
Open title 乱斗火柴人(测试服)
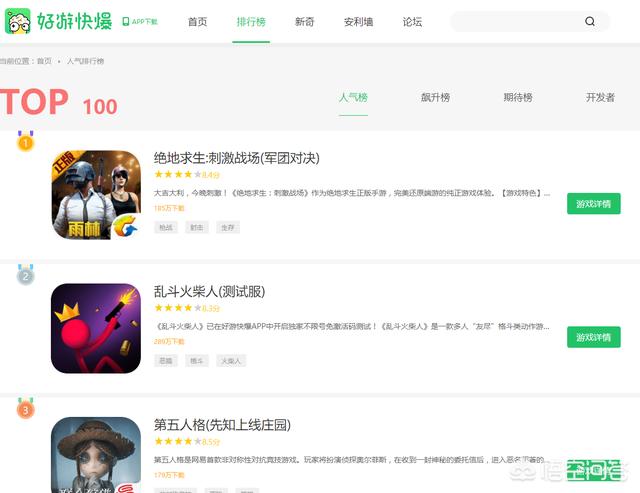click(x=209, y=291)
